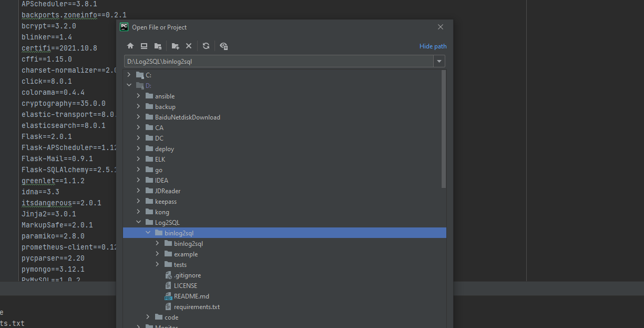Click the folder icon beside BaiduNetdiskDownload

pyautogui.click(x=149, y=117)
